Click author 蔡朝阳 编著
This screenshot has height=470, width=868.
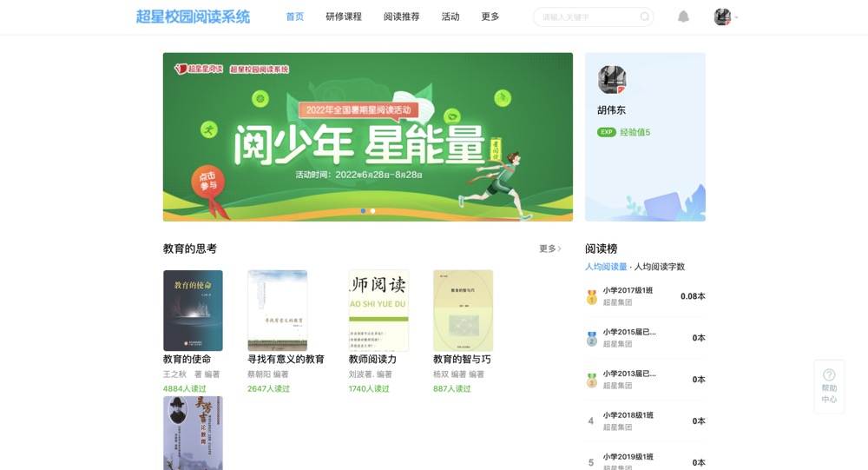click(x=268, y=374)
